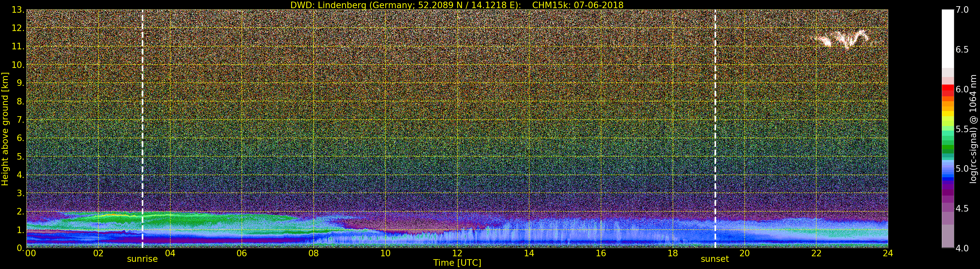Click the height axis tick '5.'
Image resolution: width=980 pixels, height=269 pixels.
21,156
